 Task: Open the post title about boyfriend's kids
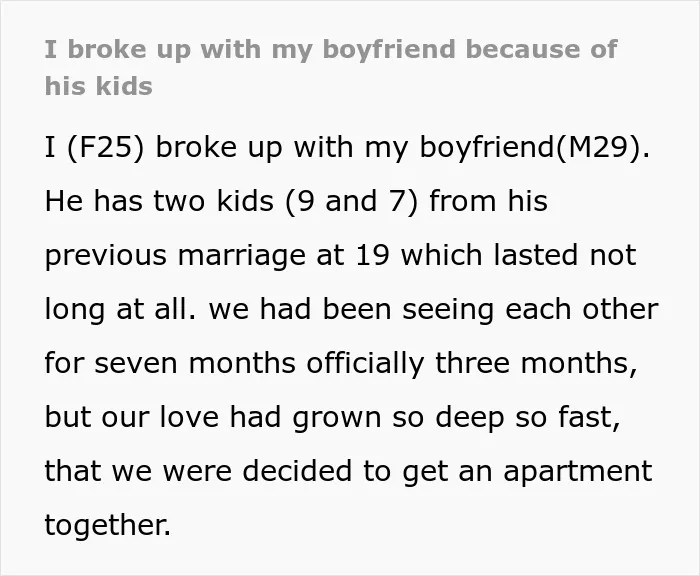tap(331, 67)
